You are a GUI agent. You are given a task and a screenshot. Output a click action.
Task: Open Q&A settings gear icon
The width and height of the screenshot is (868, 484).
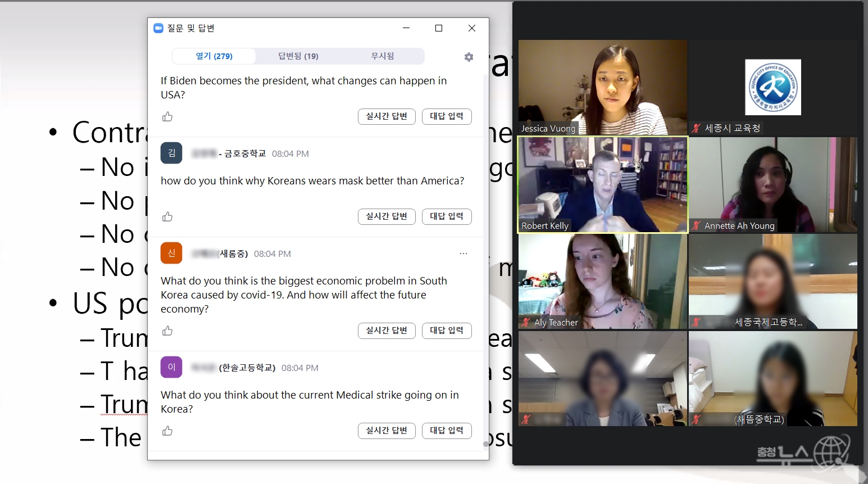click(x=469, y=57)
